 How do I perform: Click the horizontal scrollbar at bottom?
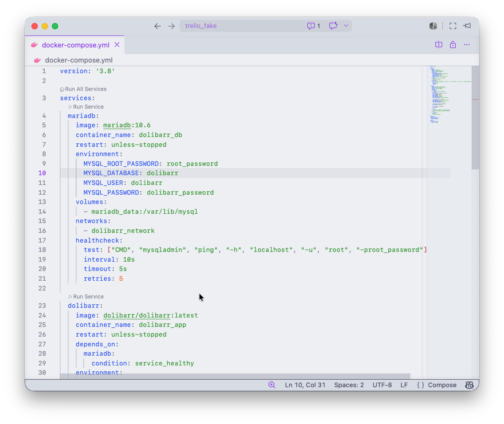235,376
